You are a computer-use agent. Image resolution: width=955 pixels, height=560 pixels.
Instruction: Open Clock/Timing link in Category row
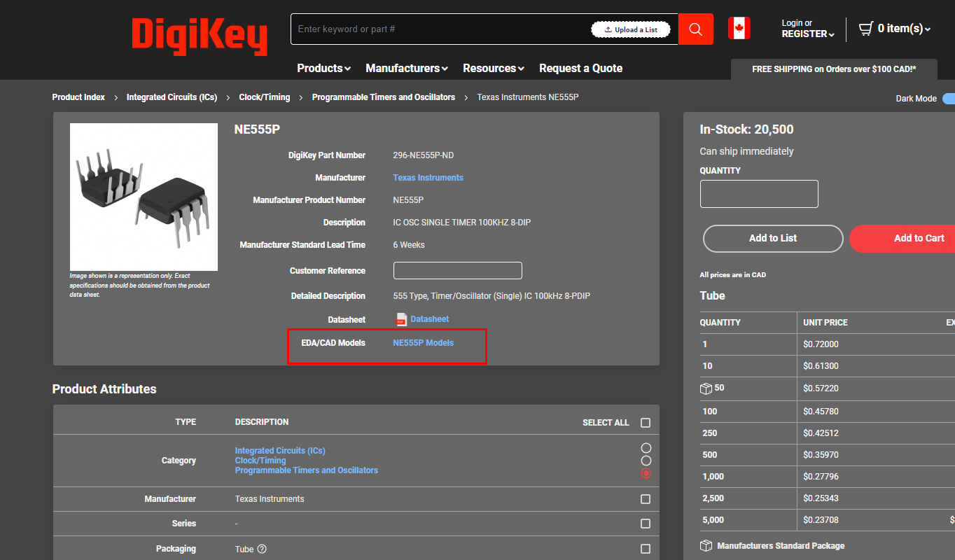coord(260,461)
